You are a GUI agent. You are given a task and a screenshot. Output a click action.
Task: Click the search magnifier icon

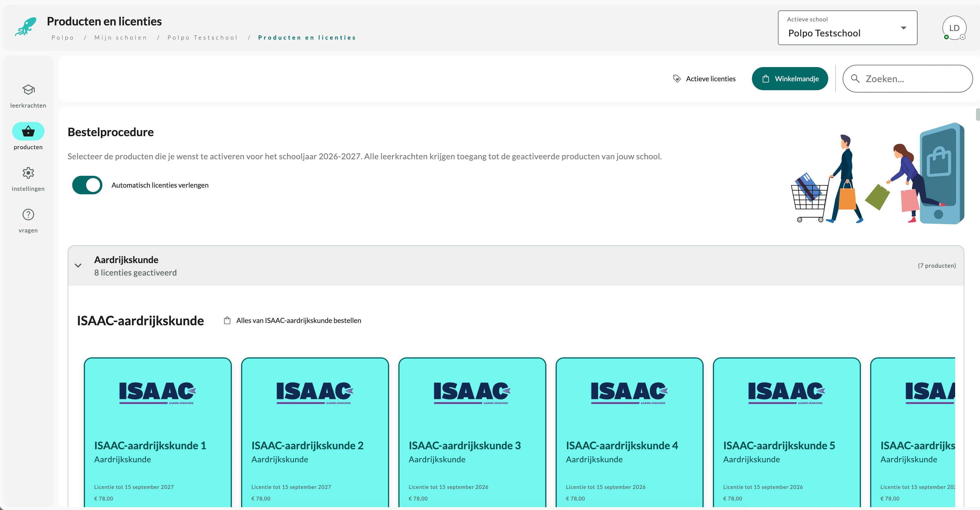click(x=855, y=78)
